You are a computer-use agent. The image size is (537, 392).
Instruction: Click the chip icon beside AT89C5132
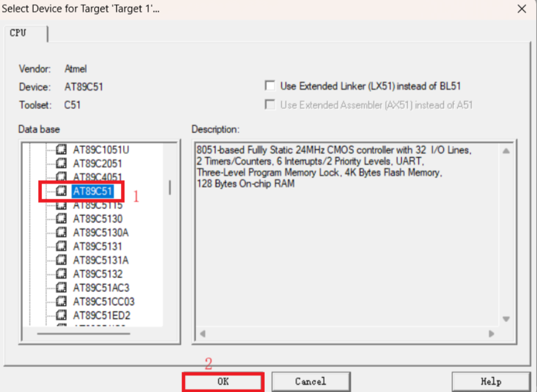click(61, 273)
